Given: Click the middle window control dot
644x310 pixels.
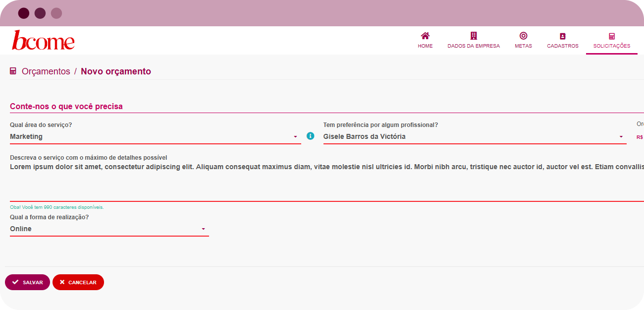Looking at the screenshot, I should pos(40,13).
